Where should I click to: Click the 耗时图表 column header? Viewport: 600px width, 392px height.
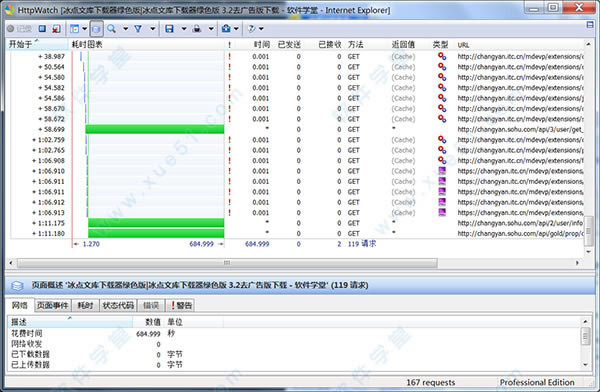click(147, 44)
